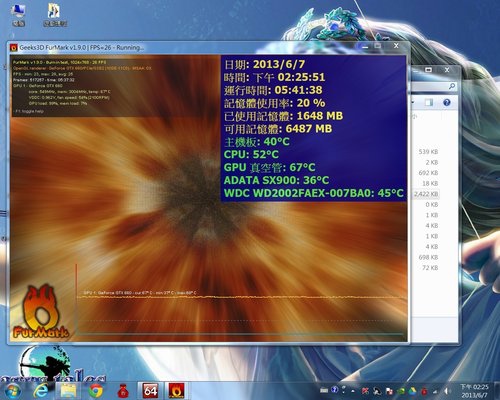
Task: Click the FurMark GPU temperature graph line
Action: (242, 297)
